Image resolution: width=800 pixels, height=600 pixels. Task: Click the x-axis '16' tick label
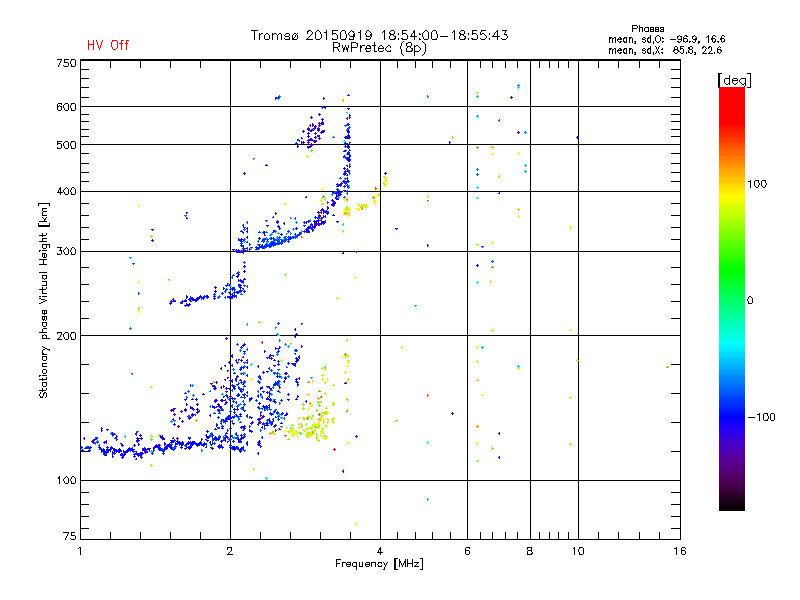point(680,551)
